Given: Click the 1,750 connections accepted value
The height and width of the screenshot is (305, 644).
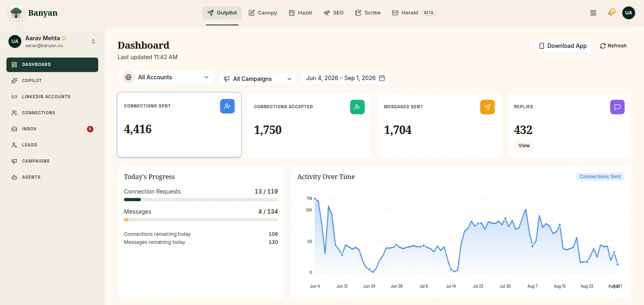Looking at the screenshot, I should pyautogui.click(x=268, y=130).
